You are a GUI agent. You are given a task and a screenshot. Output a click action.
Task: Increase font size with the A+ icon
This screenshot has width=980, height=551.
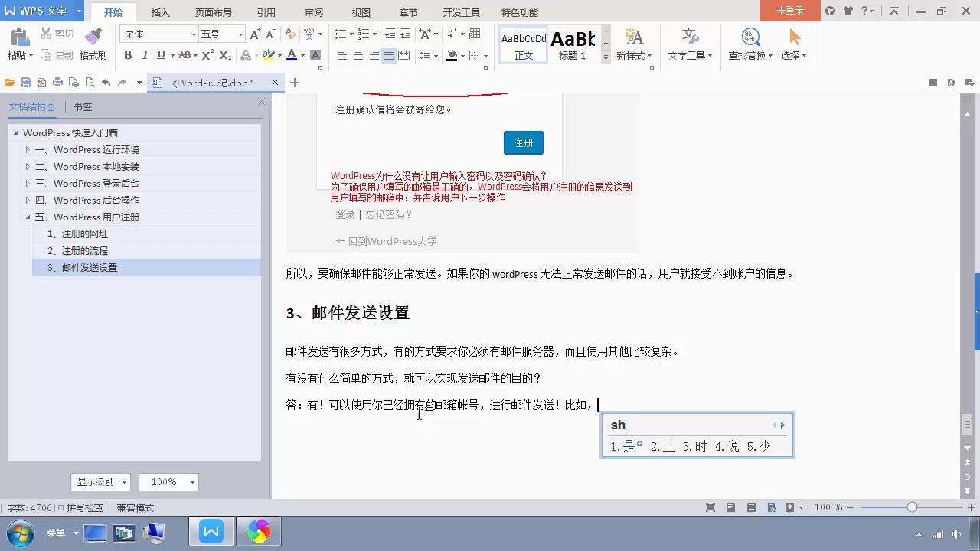256,34
